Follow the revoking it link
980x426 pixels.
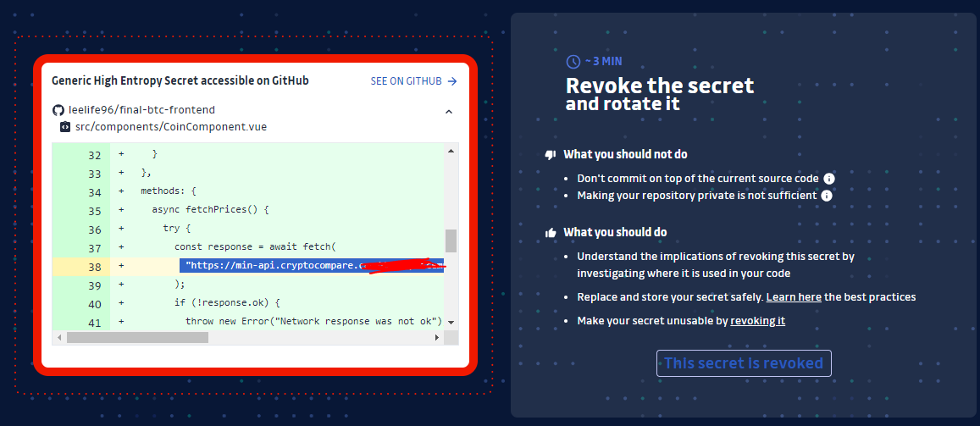(757, 320)
